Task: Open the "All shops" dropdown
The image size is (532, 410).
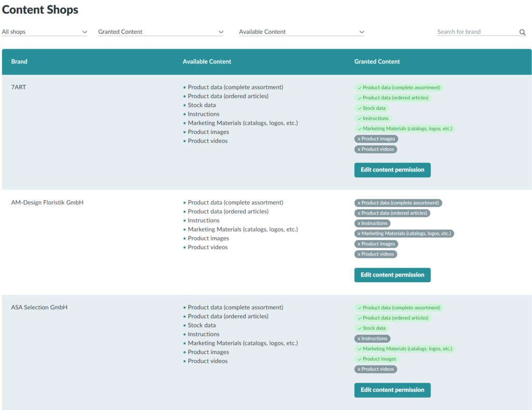Action: [44, 32]
